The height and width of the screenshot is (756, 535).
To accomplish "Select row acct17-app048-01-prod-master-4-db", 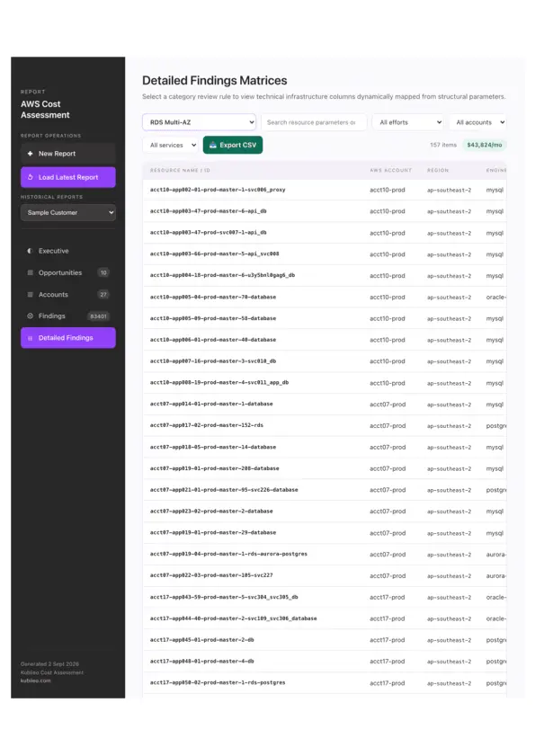I will pyautogui.click(x=325, y=661).
